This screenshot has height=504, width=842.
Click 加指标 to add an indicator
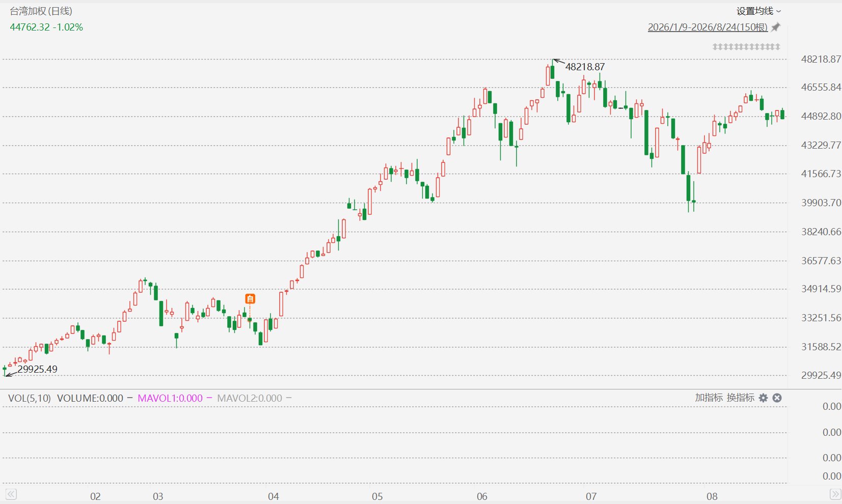709,398
